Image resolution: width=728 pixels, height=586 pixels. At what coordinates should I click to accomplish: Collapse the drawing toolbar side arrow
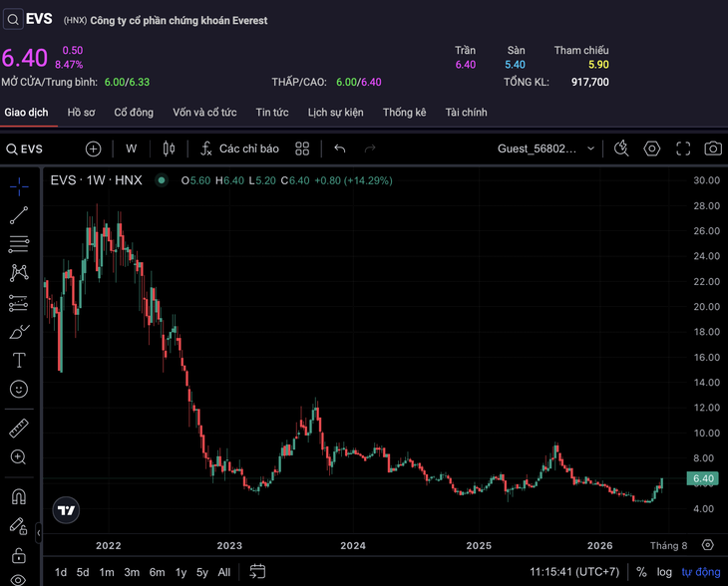point(39,533)
